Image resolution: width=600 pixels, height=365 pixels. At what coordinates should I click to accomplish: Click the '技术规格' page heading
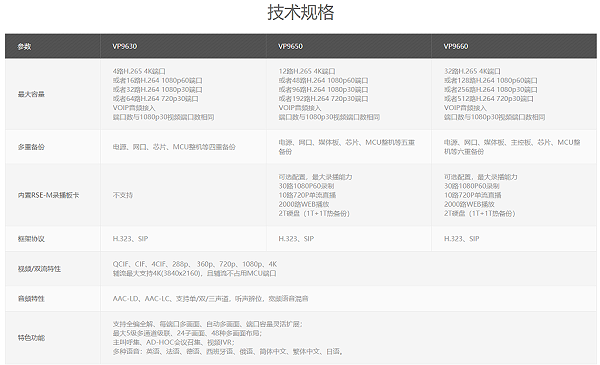click(300, 12)
